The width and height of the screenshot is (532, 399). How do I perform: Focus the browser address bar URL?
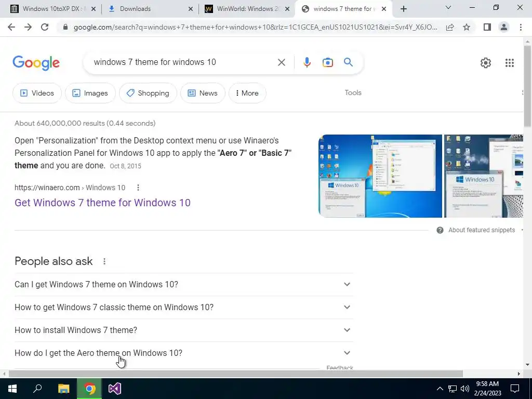pos(255,27)
